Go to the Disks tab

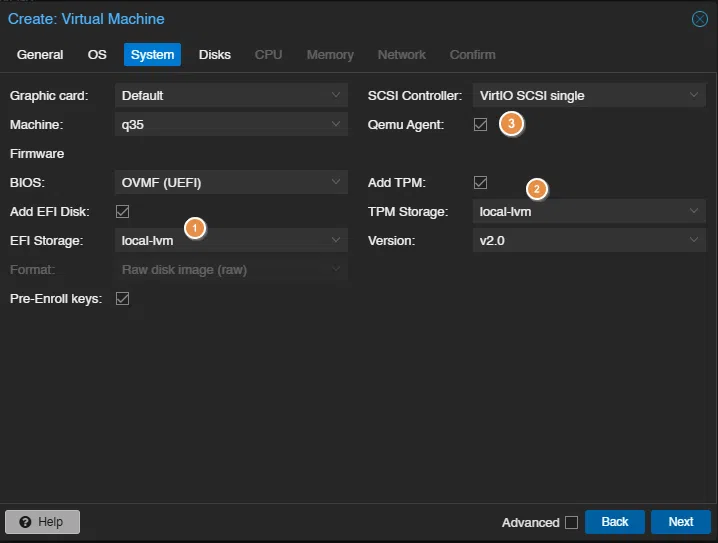tap(214, 55)
